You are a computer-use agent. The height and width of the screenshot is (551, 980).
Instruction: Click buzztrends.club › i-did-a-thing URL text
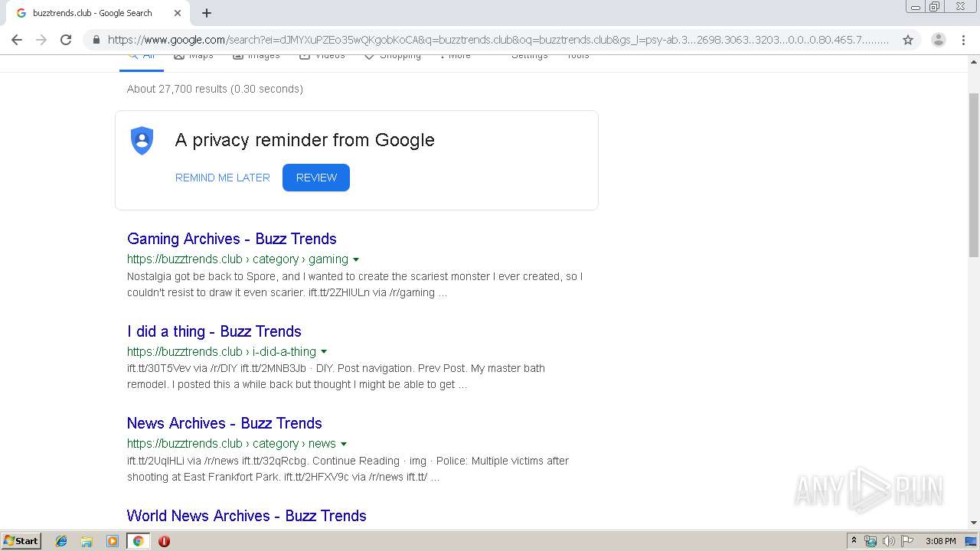[x=221, y=352]
